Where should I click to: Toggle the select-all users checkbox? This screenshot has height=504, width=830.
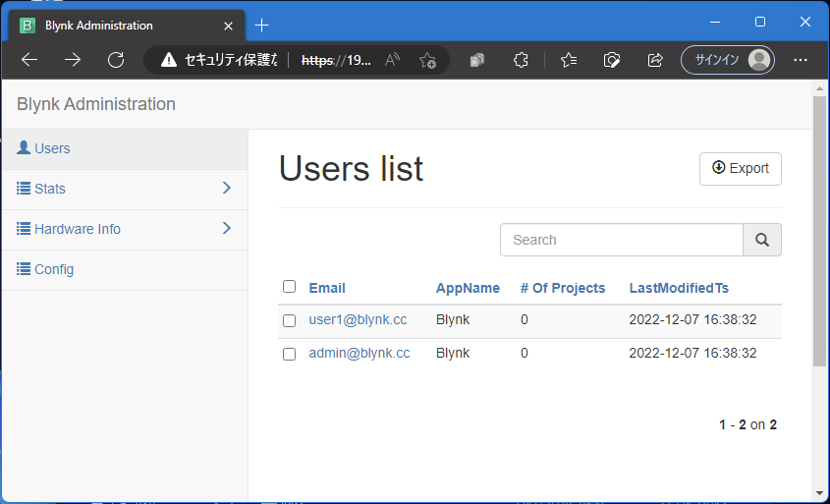pos(289,287)
